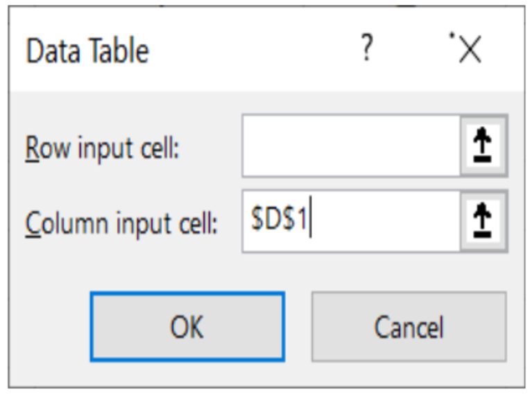Image resolution: width=532 pixels, height=395 pixels.
Task: Focus the blank field beside Row input cell
Action: pos(350,146)
